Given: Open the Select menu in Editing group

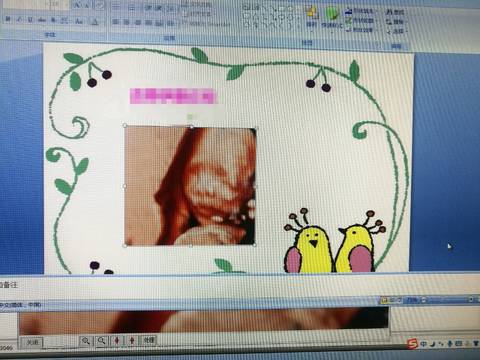Looking at the screenshot, I should tap(397, 31).
